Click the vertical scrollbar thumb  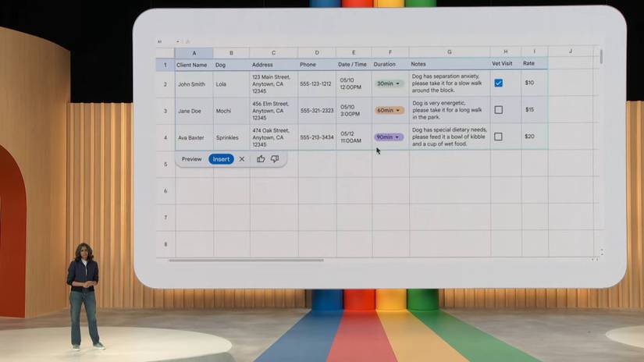(x=601, y=57)
